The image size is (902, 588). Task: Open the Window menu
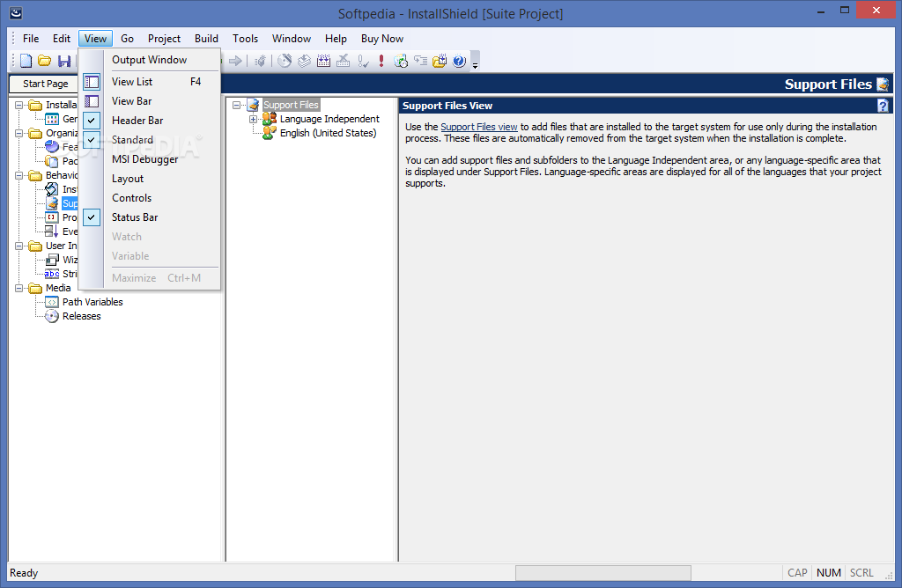point(292,39)
